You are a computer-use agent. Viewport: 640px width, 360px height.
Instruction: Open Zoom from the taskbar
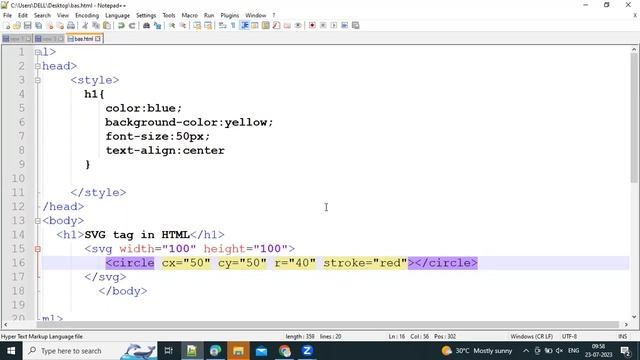click(x=307, y=351)
